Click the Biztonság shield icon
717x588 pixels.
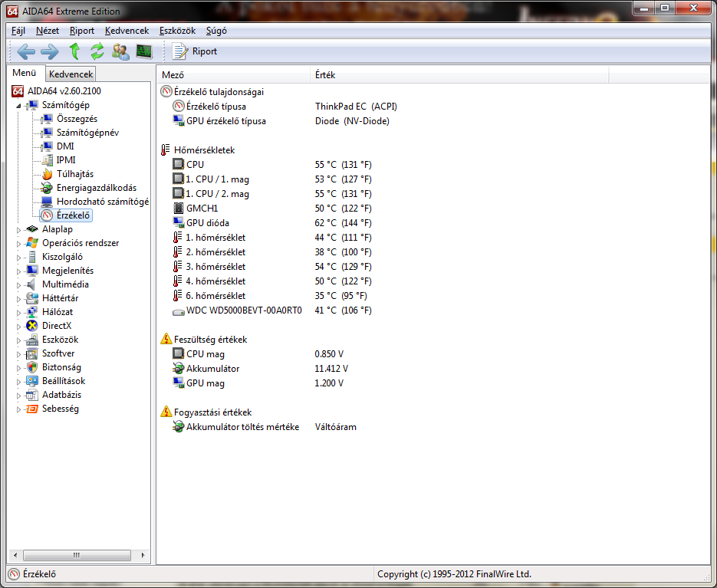point(32,367)
